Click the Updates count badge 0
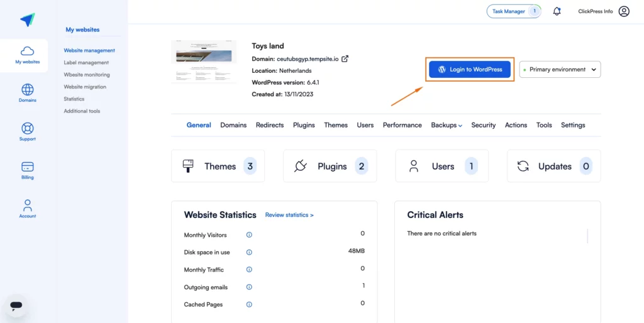The width and height of the screenshot is (644, 323). pyautogui.click(x=586, y=167)
